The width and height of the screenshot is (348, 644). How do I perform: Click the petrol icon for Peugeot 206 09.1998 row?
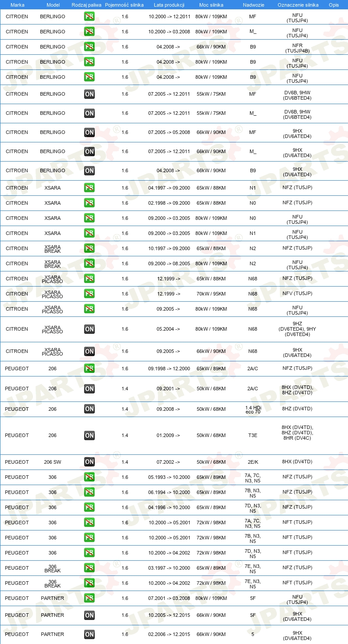pyautogui.click(x=89, y=369)
